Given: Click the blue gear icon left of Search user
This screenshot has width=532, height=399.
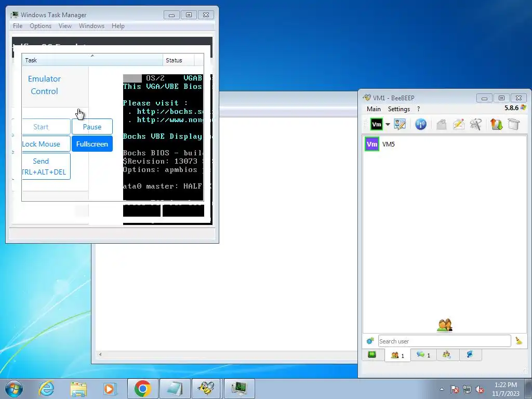Looking at the screenshot, I should [x=370, y=341].
